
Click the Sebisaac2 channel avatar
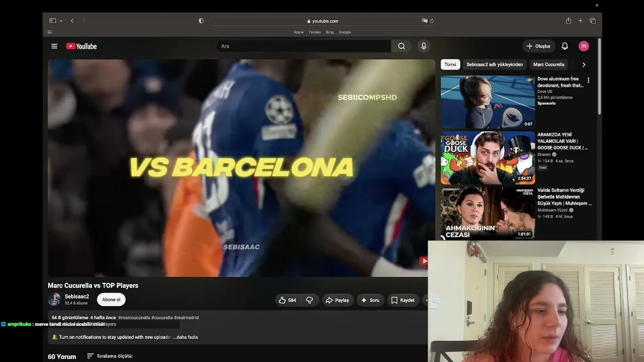pyautogui.click(x=54, y=300)
